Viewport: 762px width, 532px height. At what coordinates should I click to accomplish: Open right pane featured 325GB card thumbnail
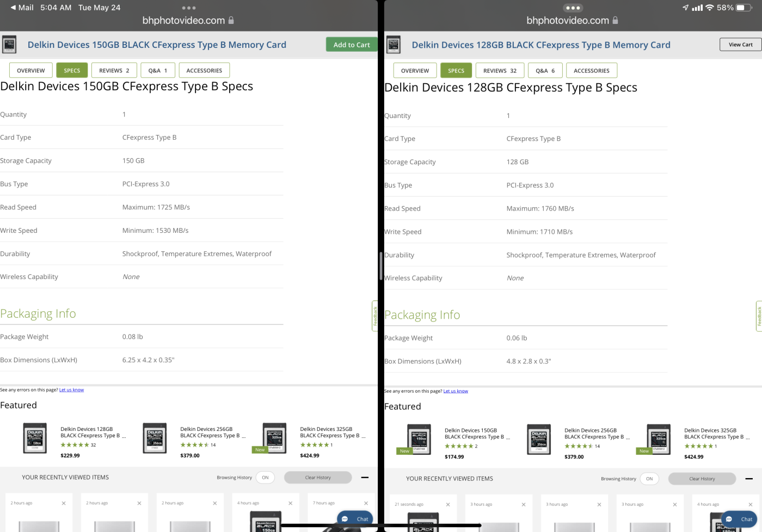[659, 439]
